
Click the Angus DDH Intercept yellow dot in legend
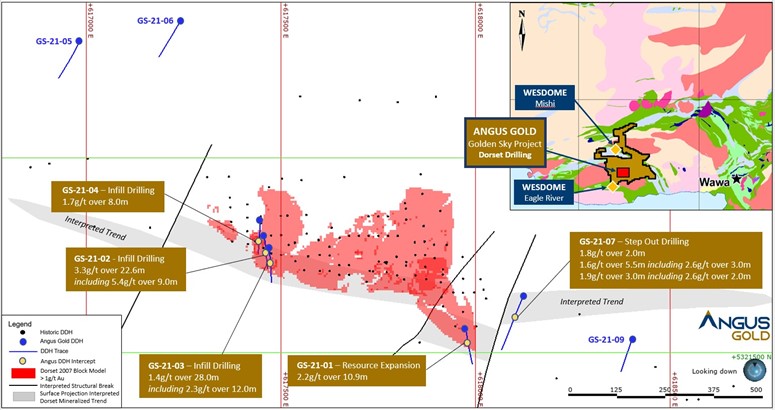click(21, 362)
